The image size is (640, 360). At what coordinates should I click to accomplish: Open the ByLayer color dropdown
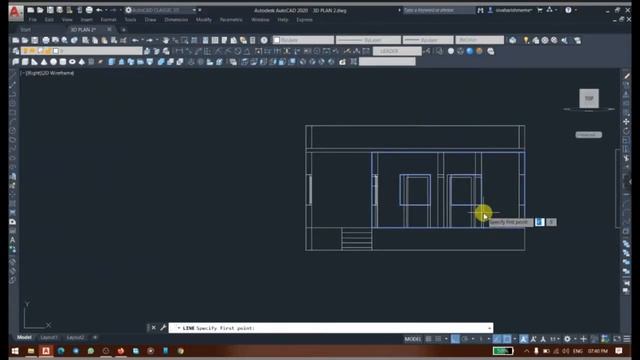(x=303, y=40)
